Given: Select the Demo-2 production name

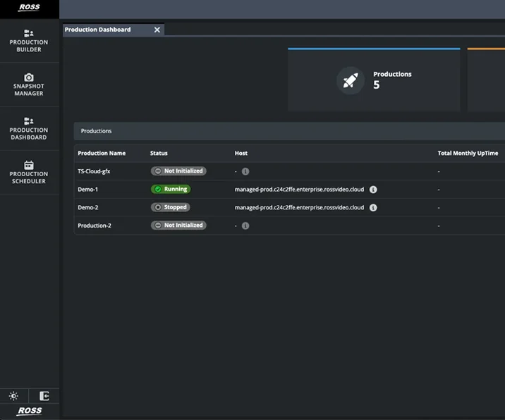Looking at the screenshot, I should point(88,207).
